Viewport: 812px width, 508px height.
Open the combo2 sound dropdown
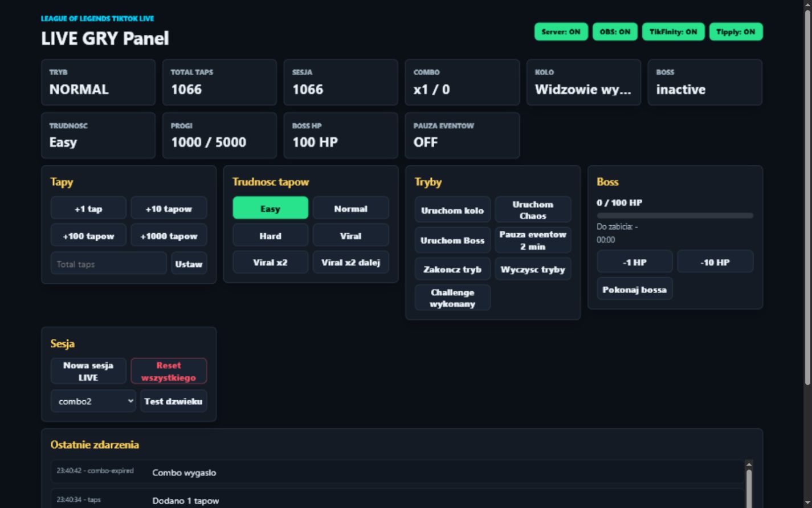(x=93, y=401)
